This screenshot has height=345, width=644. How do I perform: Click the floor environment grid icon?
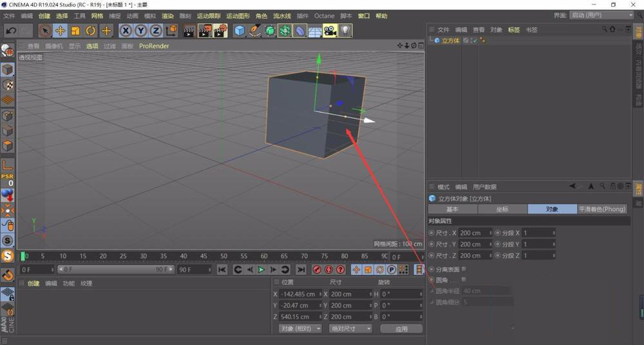click(x=315, y=31)
